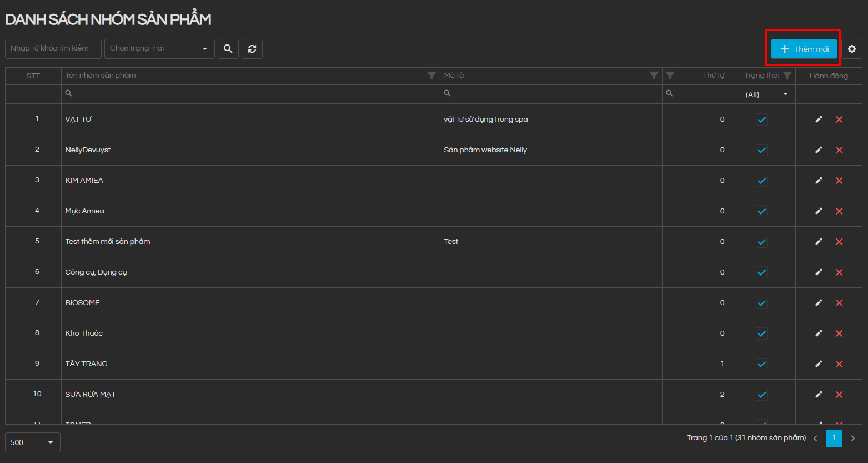Screen dimensions: 868x463
Task: Click the Trạng thái column header
Action: (x=761, y=76)
